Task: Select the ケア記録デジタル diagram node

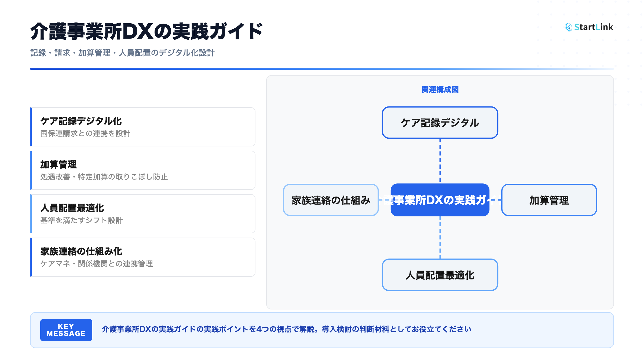Action: (440, 123)
